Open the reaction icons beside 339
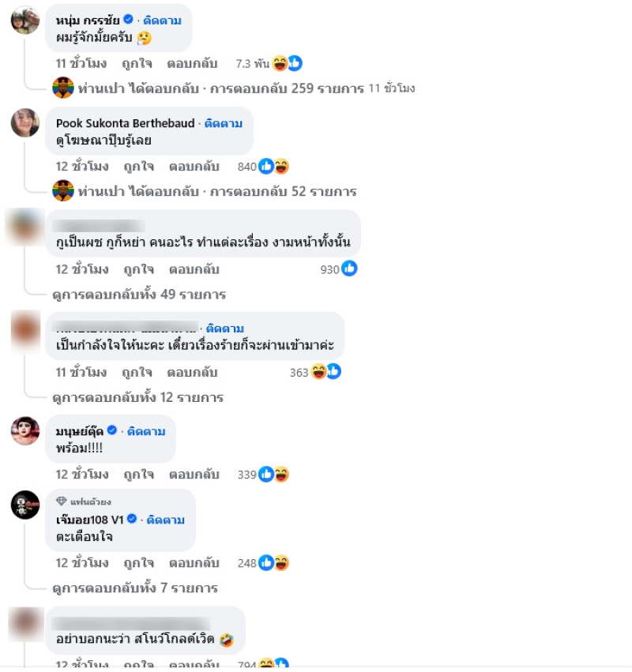 tap(273, 475)
